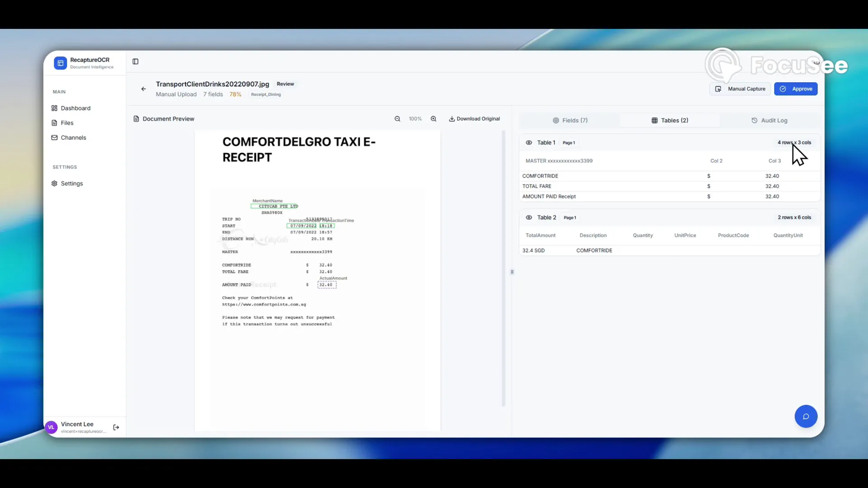Click the Review status badge

coord(285,84)
